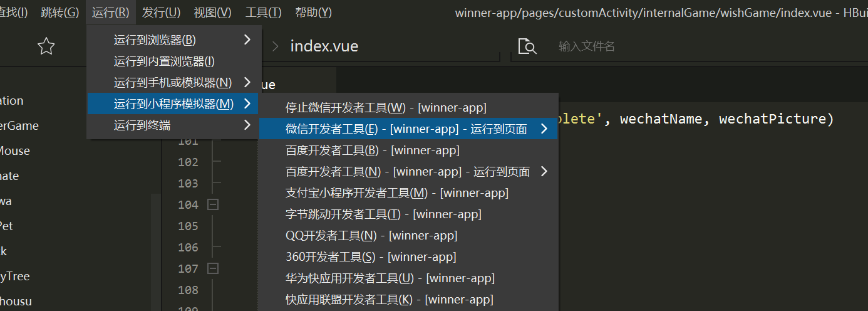Open the 跳转(G) menu
Screen dimensions: 868x311
(60, 13)
